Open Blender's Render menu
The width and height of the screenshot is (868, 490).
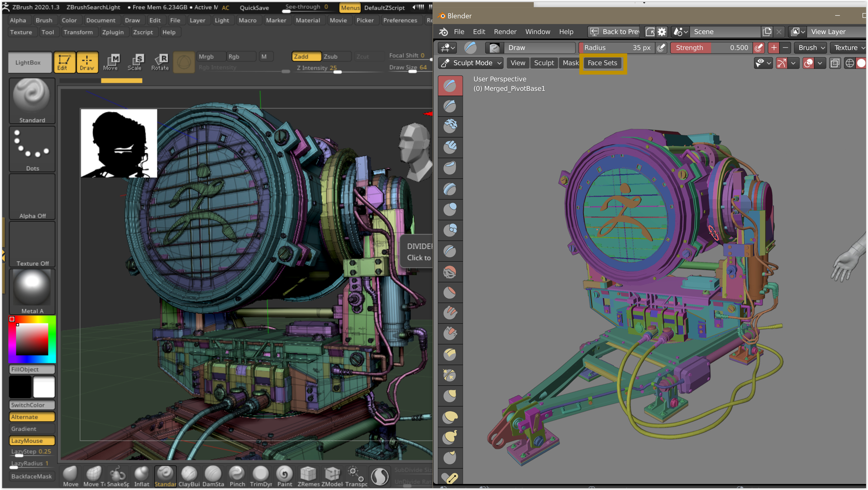click(x=505, y=32)
